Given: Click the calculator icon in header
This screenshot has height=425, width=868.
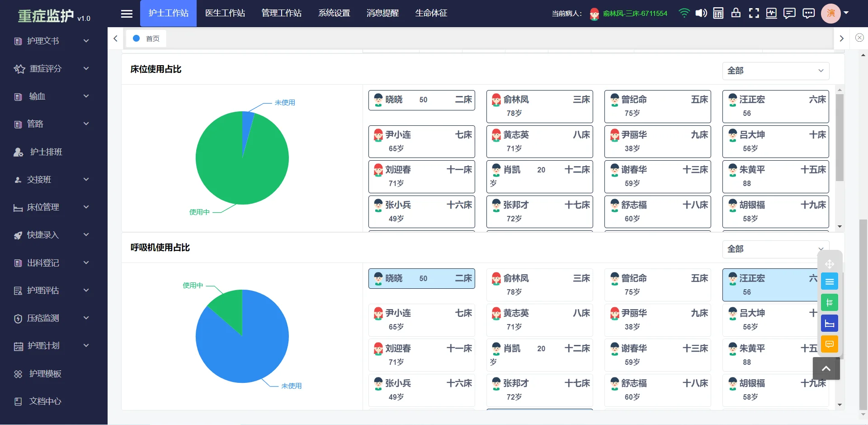Looking at the screenshot, I should tap(718, 13).
